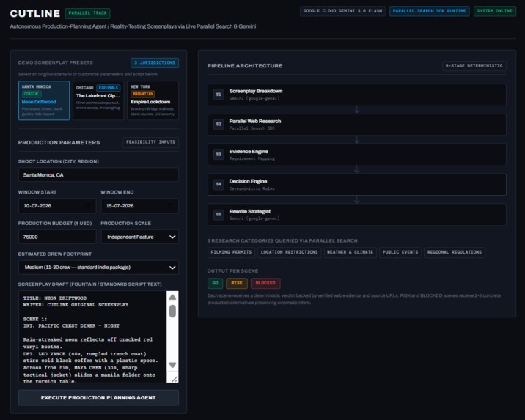Screen dimensions: 525x420
Task: Click inside the Screenplay Draft text area
Action: point(92,336)
